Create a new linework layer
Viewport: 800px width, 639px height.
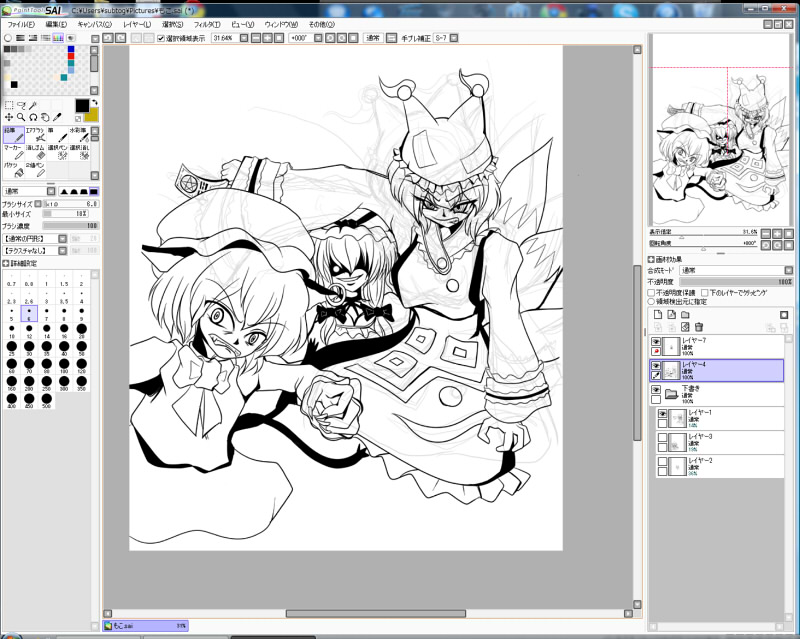671,315
